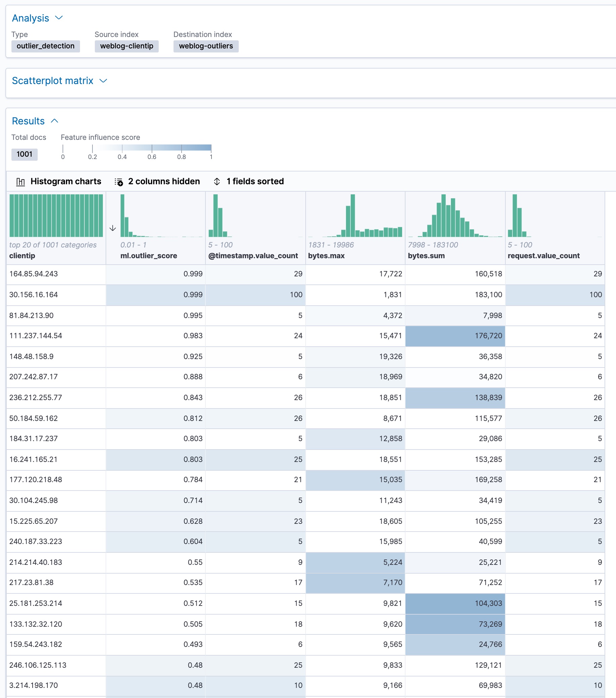Click the sort arrow on ml.outlier_score column
This screenshot has width=616, height=698.
tap(113, 228)
